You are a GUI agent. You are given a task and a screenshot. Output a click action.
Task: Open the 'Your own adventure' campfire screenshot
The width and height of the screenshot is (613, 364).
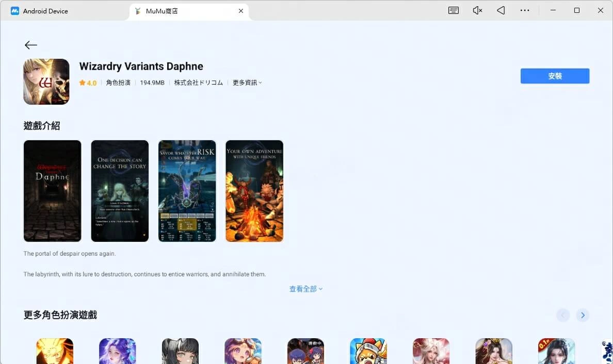point(254,191)
